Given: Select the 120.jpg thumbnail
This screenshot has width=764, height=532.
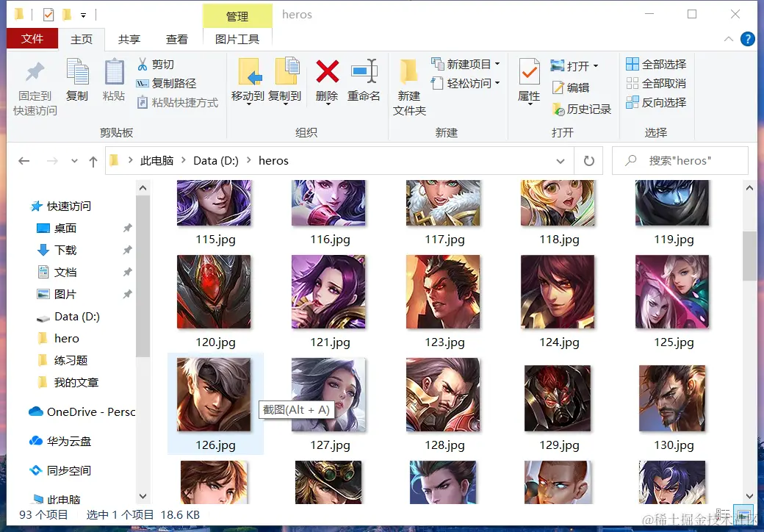Looking at the screenshot, I should point(214,291).
